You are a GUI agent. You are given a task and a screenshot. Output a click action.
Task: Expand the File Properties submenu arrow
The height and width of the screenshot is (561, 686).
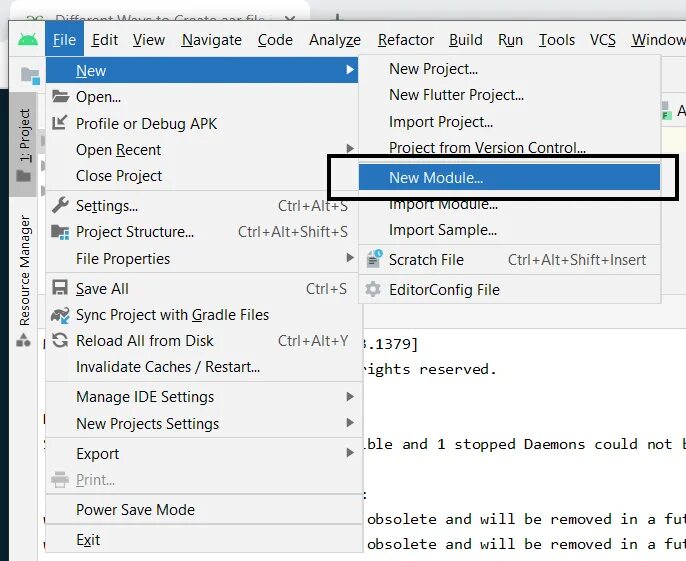pyautogui.click(x=350, y=259)
